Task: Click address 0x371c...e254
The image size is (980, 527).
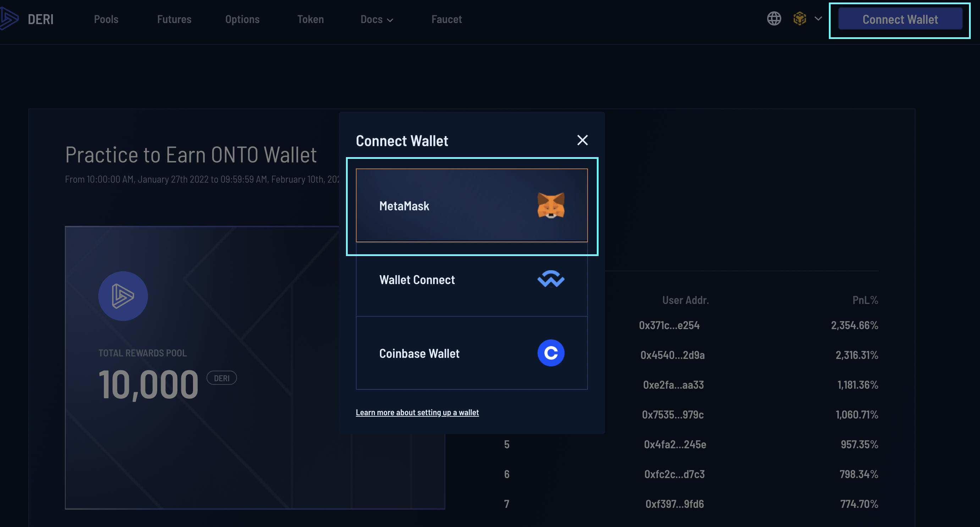Action: pos(669,326)
